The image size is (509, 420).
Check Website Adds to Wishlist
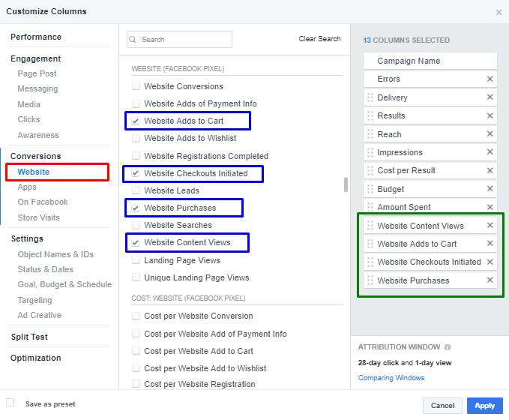pyautogui.click(x=136, y=138)
